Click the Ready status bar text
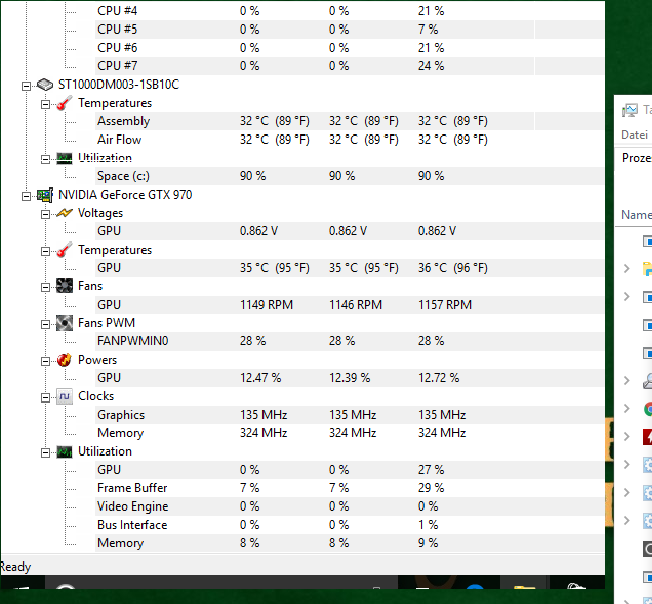This screenshot has height=604, width=652. (15, 567)
